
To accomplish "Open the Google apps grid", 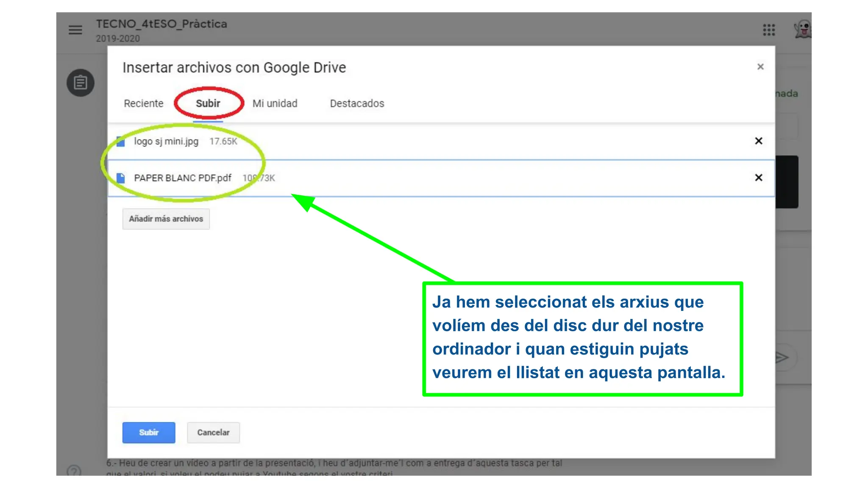I will click(769, 30).
